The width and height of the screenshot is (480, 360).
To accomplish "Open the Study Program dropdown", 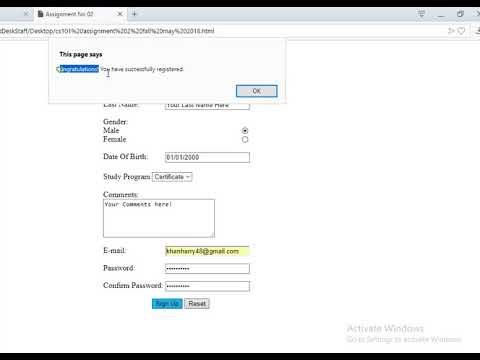I will pos(172,177).
